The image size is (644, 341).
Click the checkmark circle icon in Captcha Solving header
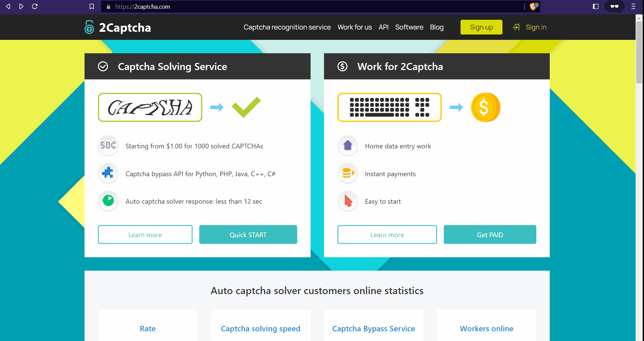coord(103,66)
